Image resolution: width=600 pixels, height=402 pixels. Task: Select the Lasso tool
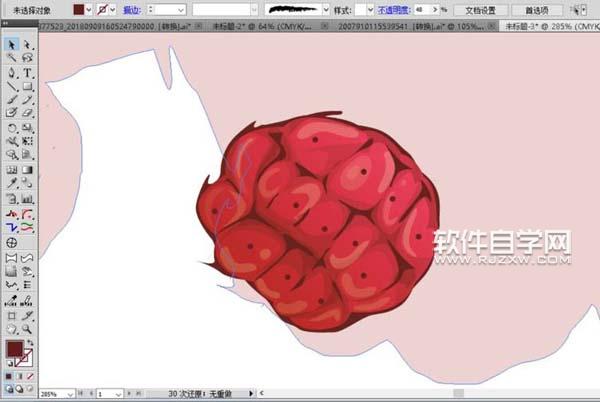click(27, 58)
